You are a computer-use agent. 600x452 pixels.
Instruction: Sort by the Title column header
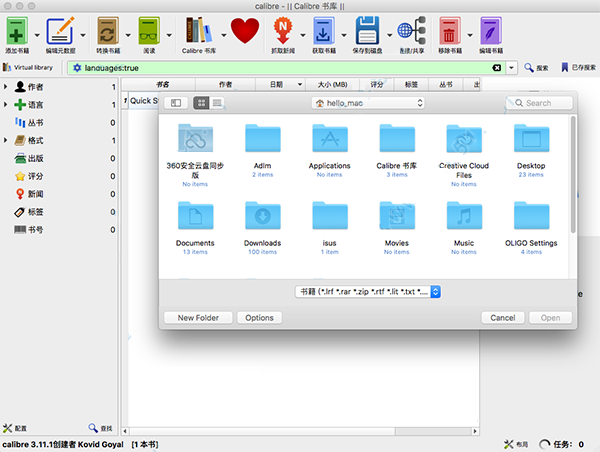[x=162, y=84]
